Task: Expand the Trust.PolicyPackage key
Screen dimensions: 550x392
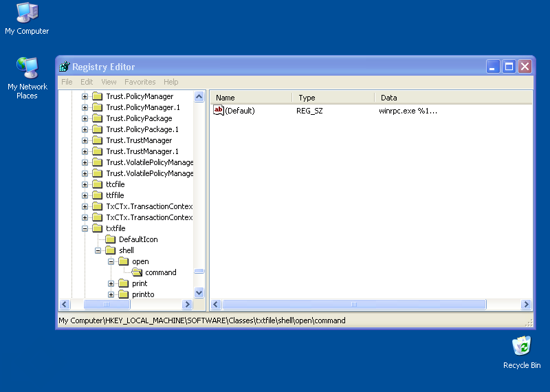Action: (x=85, y=118)
